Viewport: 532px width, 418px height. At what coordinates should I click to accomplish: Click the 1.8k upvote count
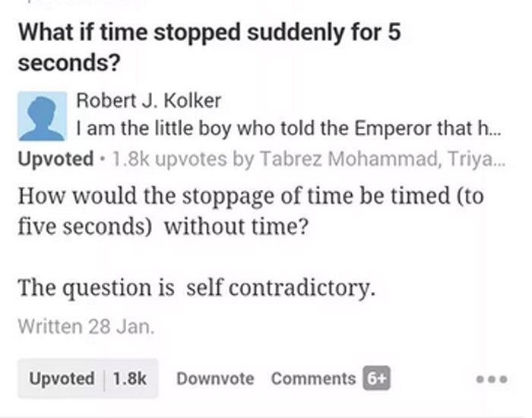[x=129, y=378]
